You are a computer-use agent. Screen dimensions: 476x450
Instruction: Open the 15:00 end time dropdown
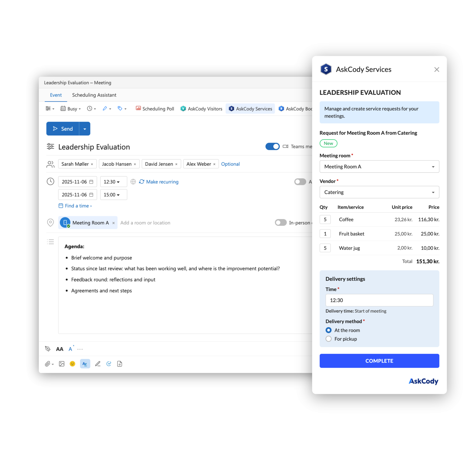(114, 195)
